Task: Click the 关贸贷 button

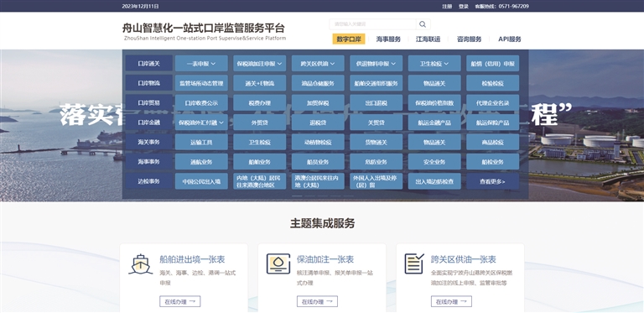Action: click(377, 123)
